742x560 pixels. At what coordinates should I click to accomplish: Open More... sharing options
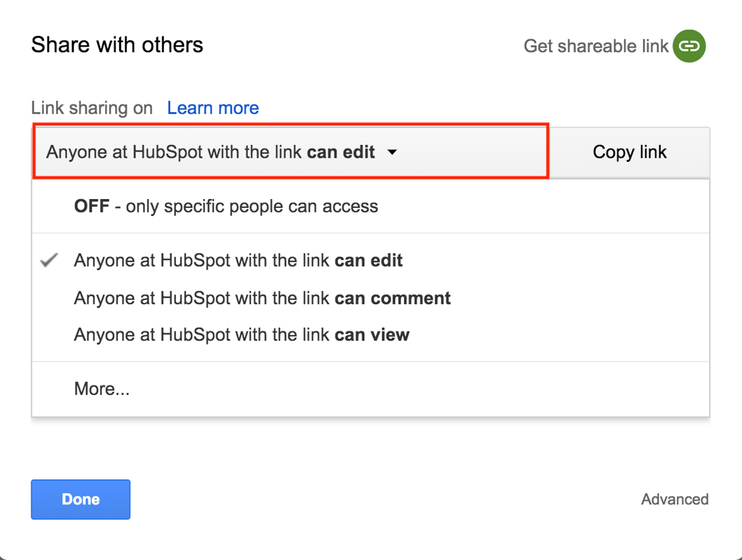coord(102,388)
